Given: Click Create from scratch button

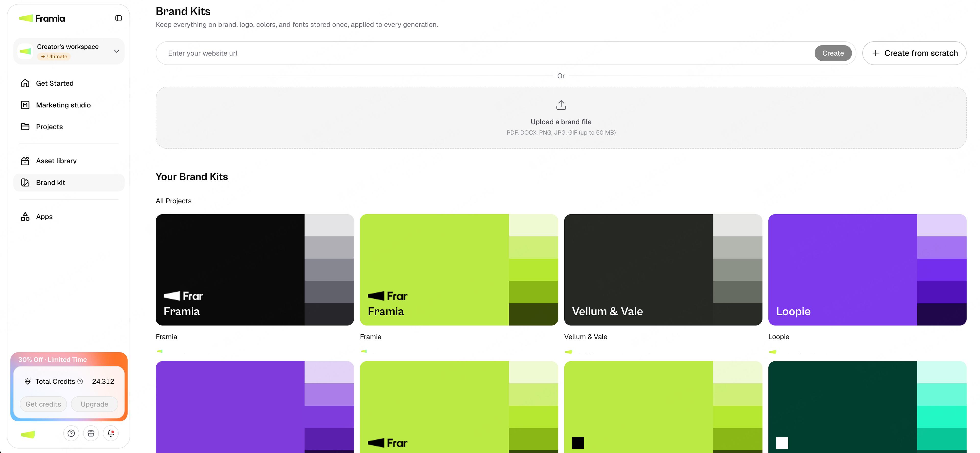Looking at the screenshot, I should pos(914,53).
